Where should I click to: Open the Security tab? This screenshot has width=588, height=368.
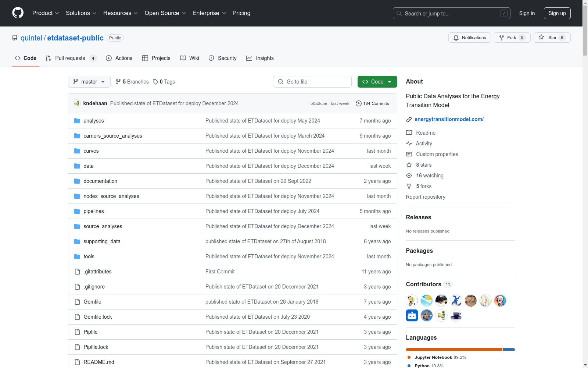click(x=223, y=58)
